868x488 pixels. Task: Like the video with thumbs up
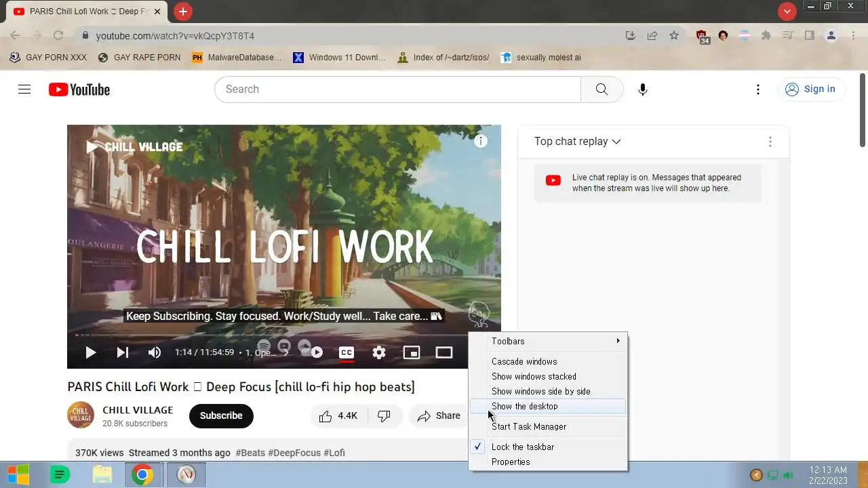pyautogui.click(x=338, y=416)
